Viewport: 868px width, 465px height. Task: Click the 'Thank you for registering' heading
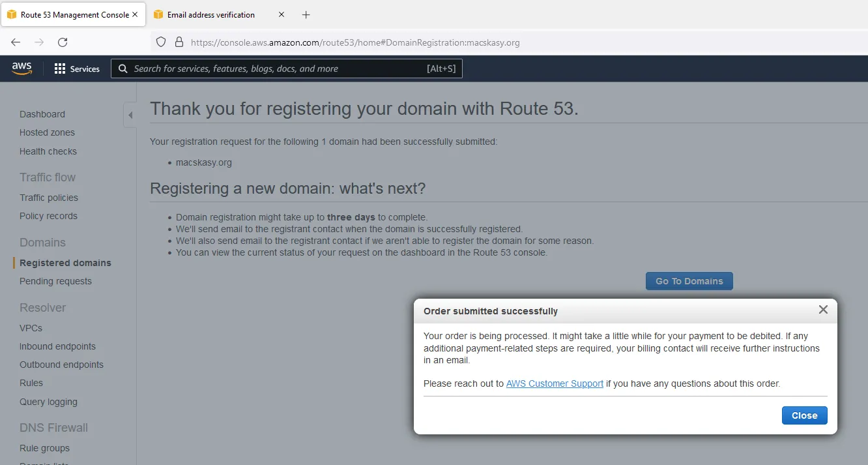364,108
